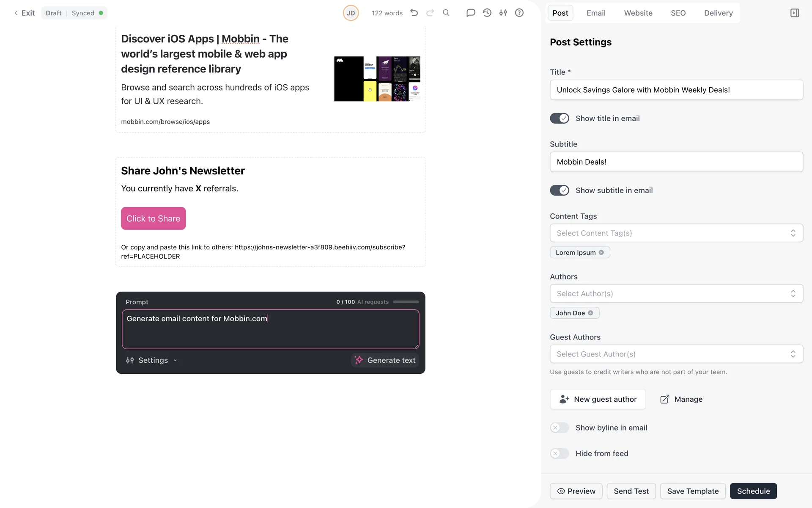
Task: Remove the Lorem Ipsum content tag
Action: click(x=601, y=252)
